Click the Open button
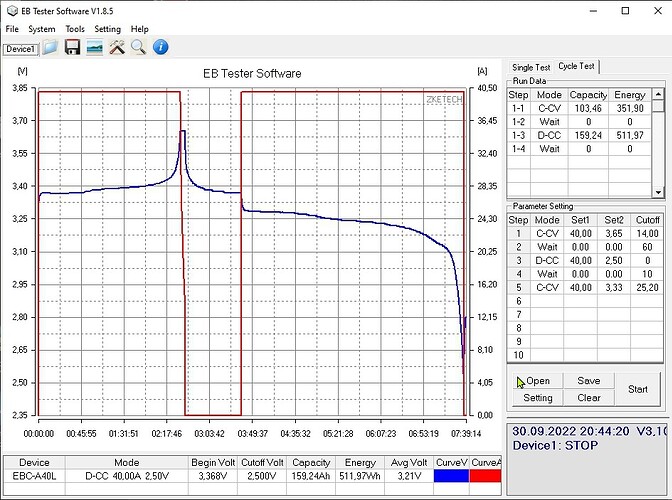 538,381
